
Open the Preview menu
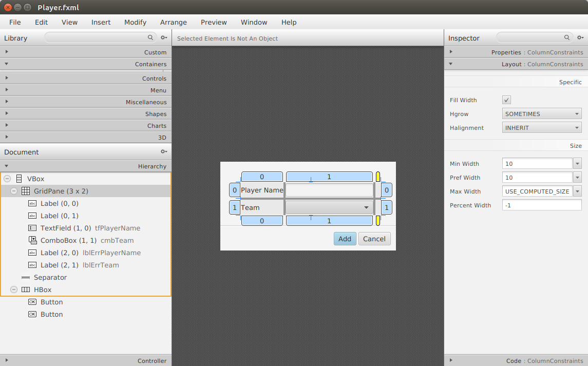(214, 22)
